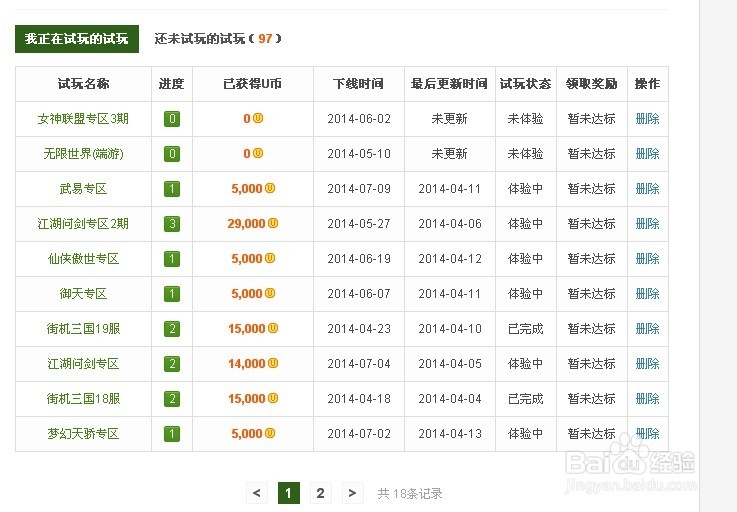Click coin icon in 武易专区 row

[x=270, y=188]
